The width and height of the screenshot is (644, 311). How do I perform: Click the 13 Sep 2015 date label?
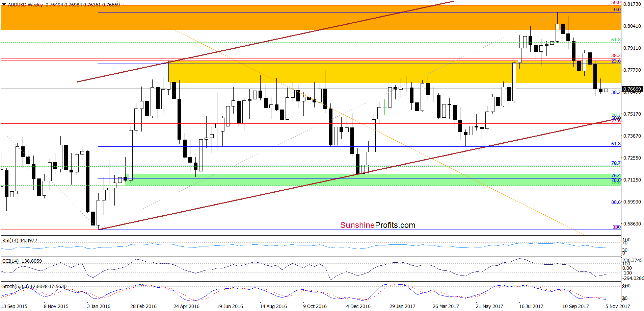tap(14, 306)
